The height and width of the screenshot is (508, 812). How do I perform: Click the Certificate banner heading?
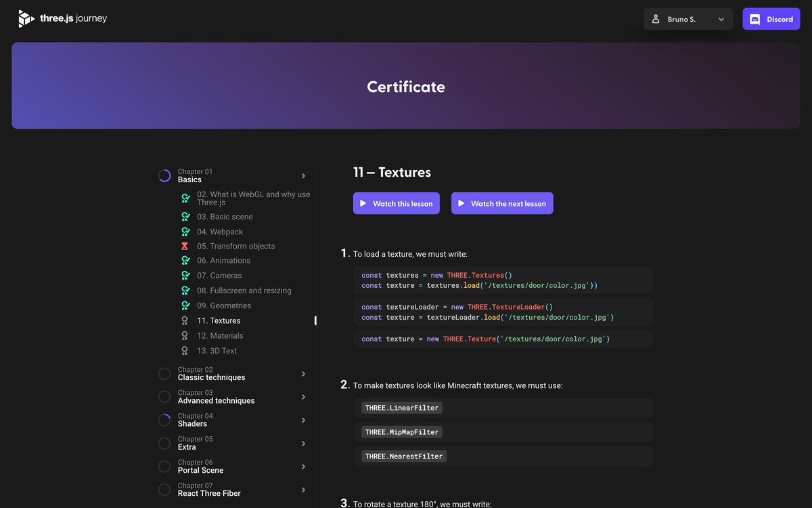click(x=406, y=87)
